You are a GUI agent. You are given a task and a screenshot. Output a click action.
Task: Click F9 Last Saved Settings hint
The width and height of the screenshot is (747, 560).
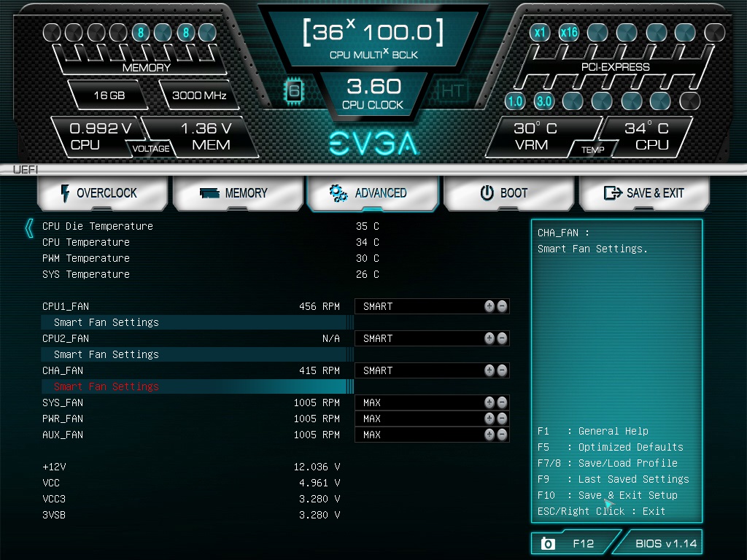[613, 479]
